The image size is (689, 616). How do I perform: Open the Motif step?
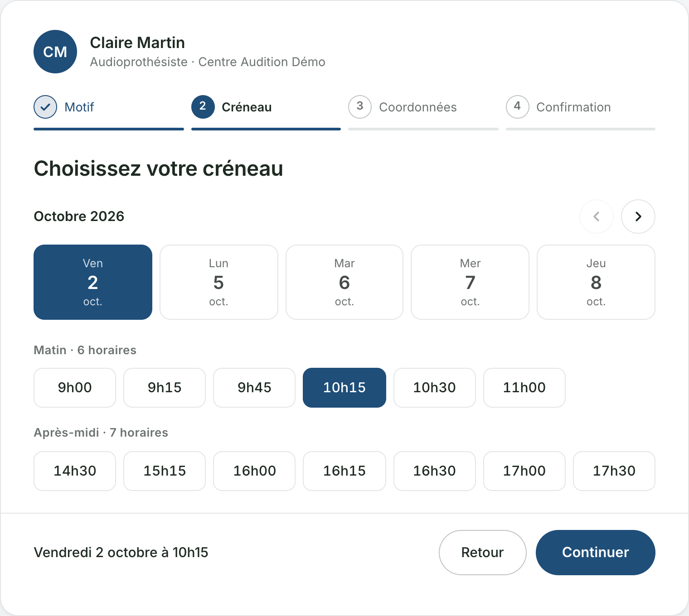click(109, 112)
